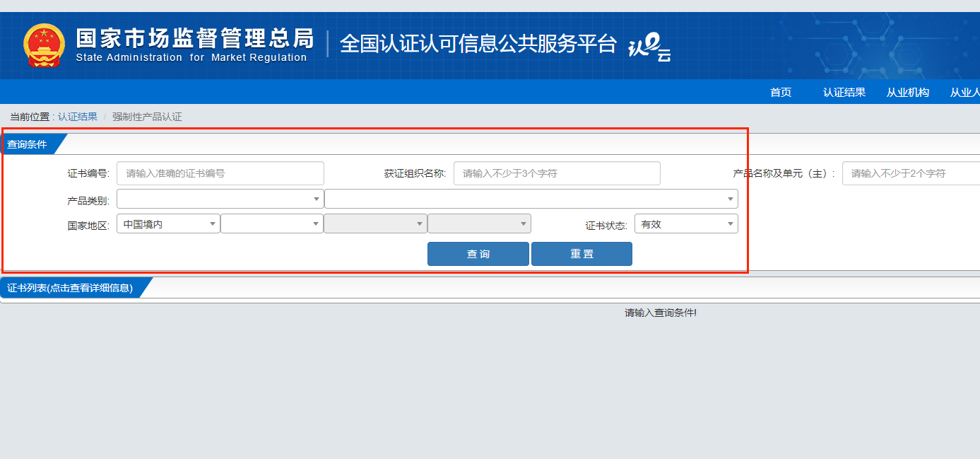980x459 pixels.
Task: Click the 查询 search button
Action: tap(478, 254)
